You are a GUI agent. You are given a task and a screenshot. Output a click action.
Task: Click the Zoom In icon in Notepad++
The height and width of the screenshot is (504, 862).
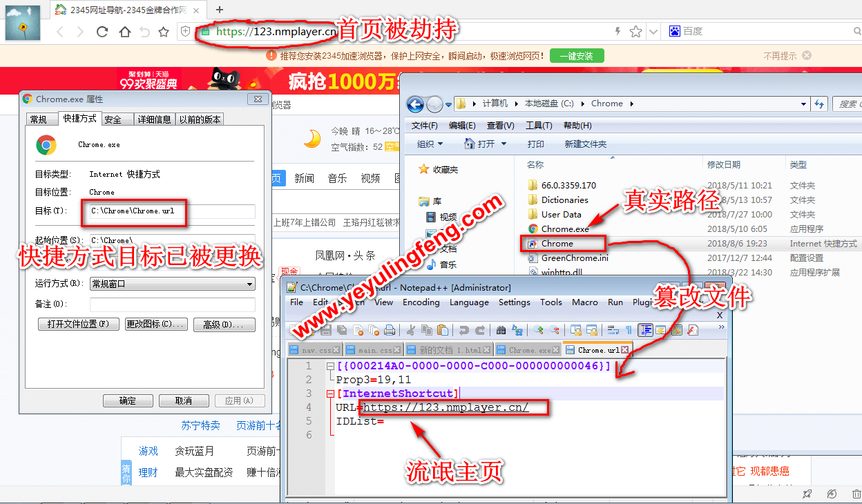[538, 331]
